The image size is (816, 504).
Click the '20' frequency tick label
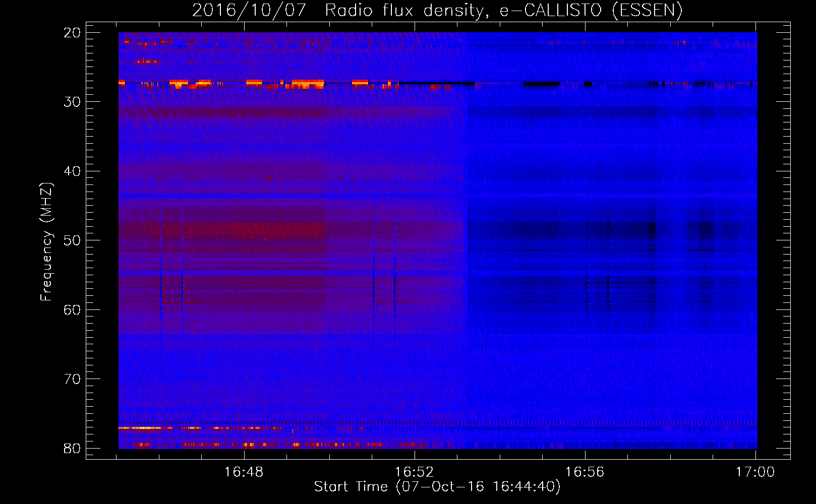[72, 33]
